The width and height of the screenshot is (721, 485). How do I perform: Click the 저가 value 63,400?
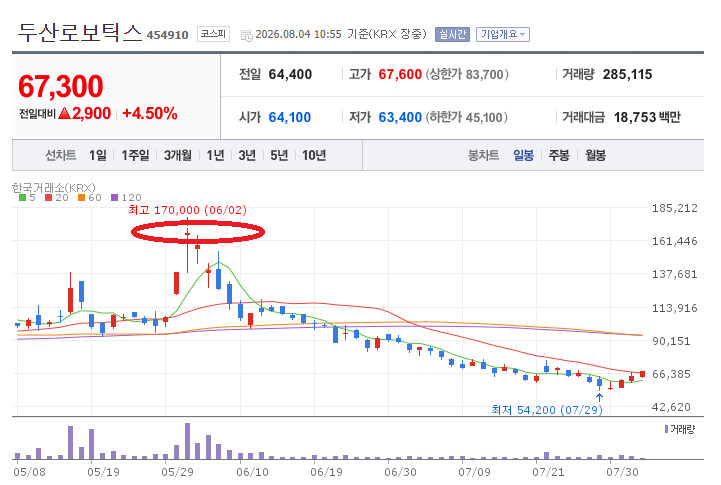[x=400, y=117]
